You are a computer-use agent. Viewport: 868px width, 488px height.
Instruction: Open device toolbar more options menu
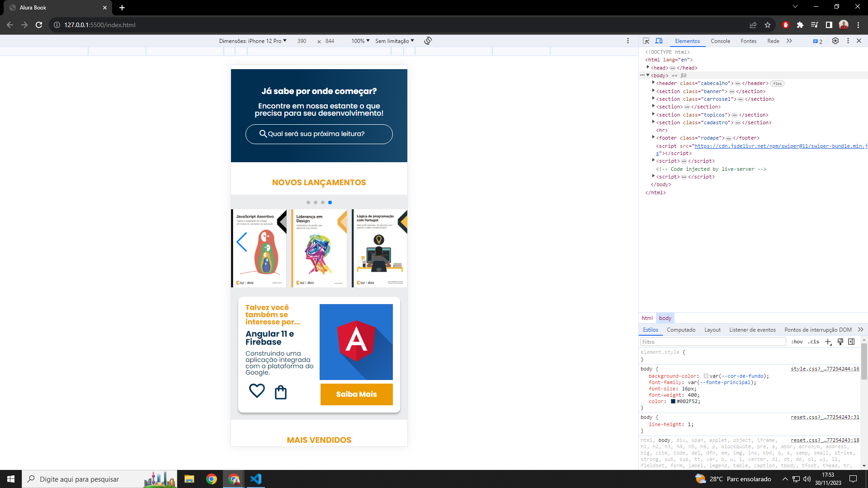(x=628, y=41)
